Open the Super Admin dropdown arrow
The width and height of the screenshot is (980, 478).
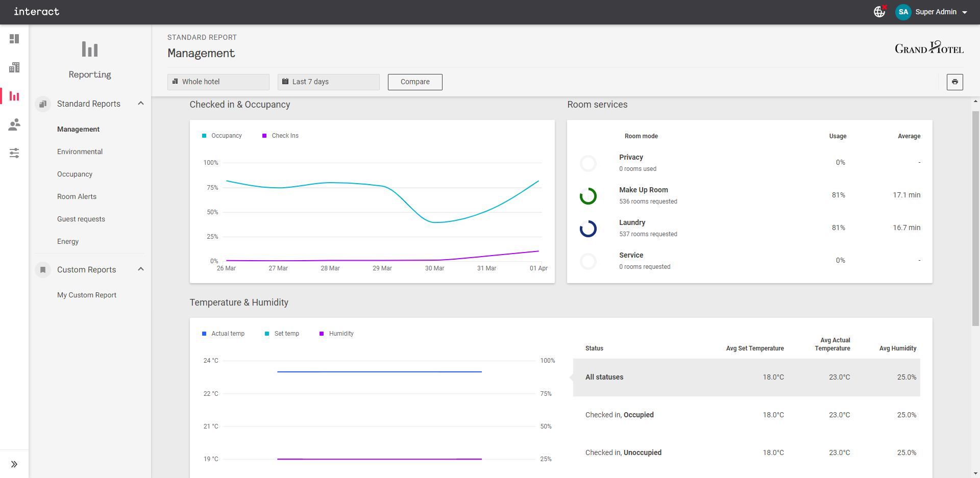tap(965, 12)
